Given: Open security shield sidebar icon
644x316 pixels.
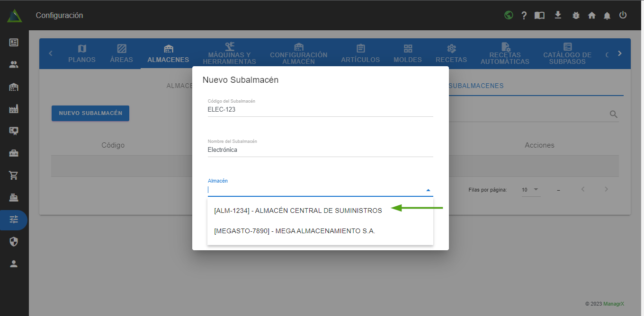Looking at the screenshot, I should tap(14, 242).
